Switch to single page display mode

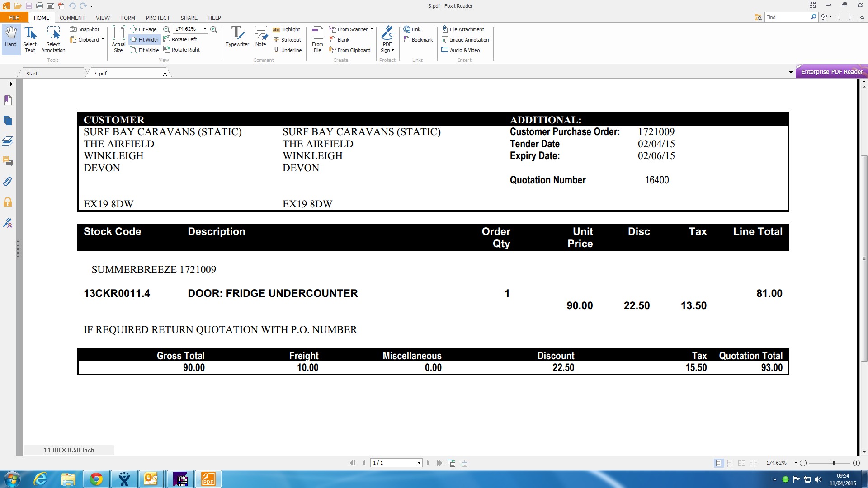[718, 463]
